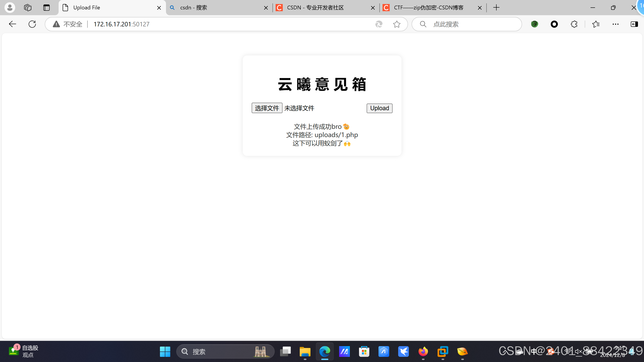The height and width of the screenshot is (362, 644).
Task: Open the browser profile avatar
Action: pos(10,8)
